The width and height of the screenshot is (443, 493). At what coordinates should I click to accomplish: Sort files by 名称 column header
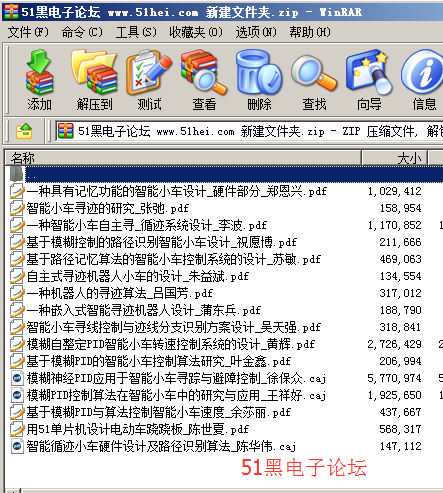coord(183,158)
